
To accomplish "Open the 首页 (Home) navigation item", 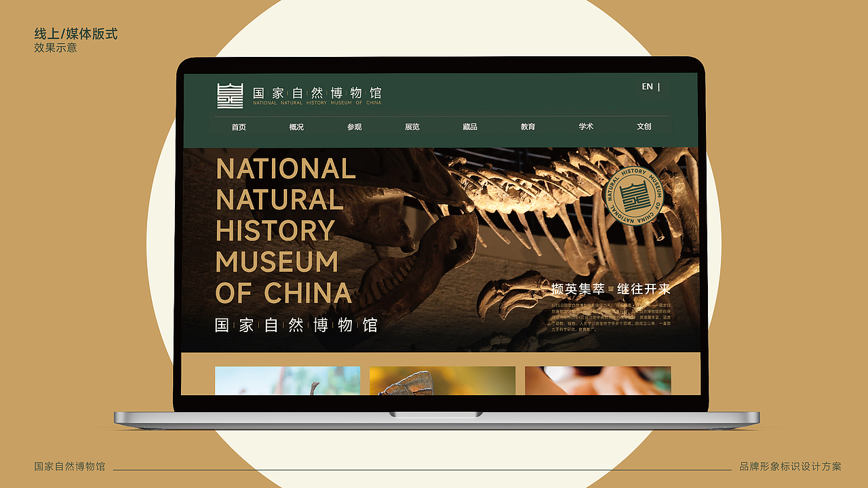I will pyautogui.click(x=239, y=127).
